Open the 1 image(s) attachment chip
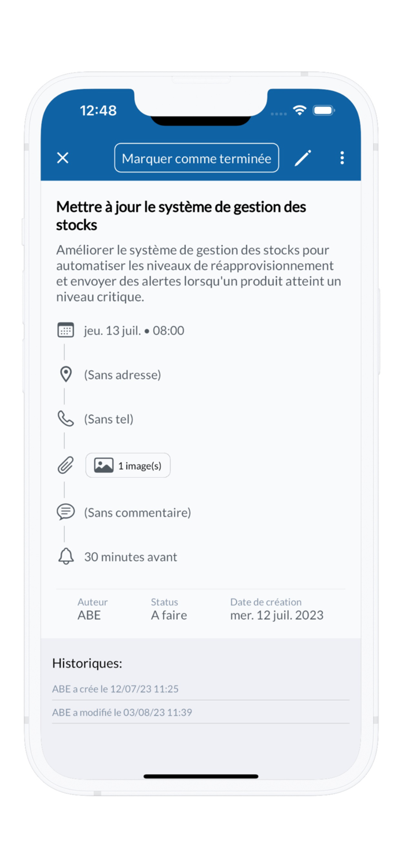401x868 pixels. [128, 465]
